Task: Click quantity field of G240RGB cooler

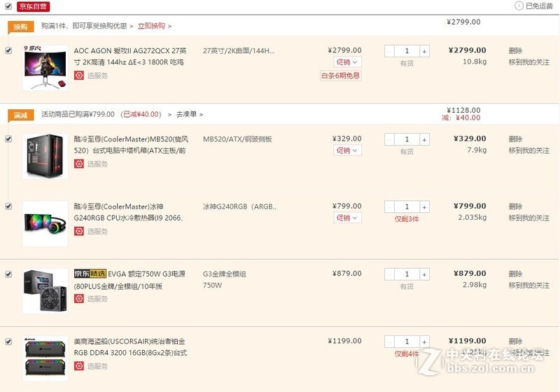Action: (x=407, y=206)
